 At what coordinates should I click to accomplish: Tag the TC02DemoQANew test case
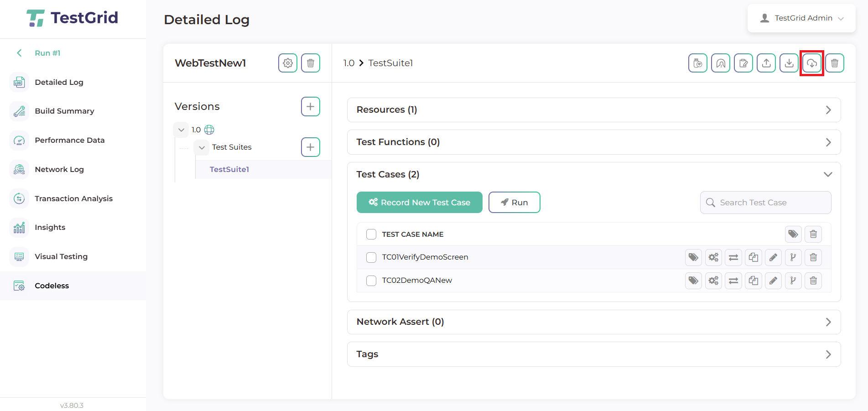click(693, 281)
